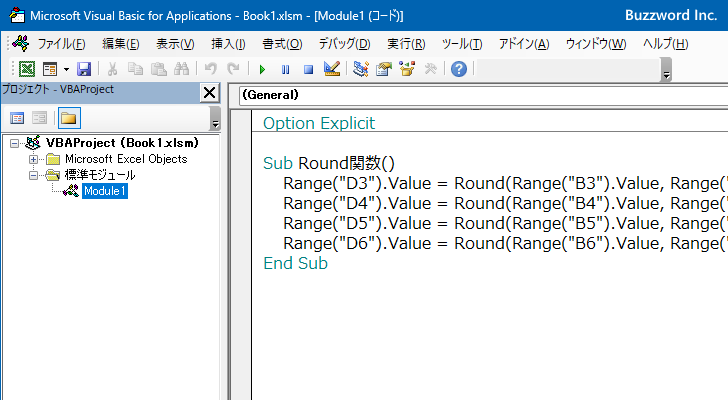This screenshot has width=728, height=400.
Task: Run the macro with green play icon
Action: click(262, 70)
